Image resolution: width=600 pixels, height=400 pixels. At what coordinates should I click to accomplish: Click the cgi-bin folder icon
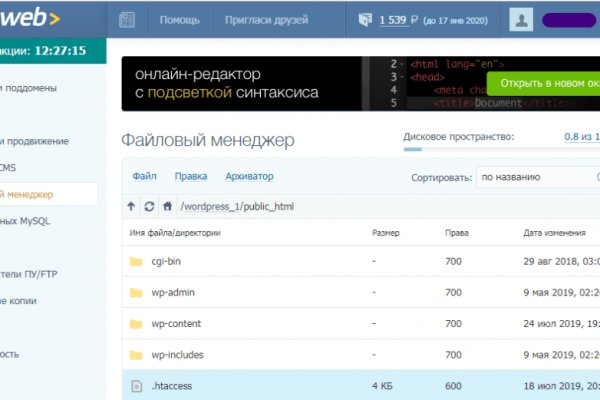tap(137, 262)
